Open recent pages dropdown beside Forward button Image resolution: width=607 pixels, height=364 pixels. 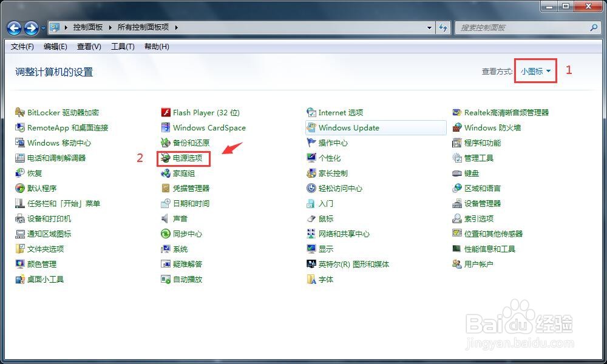(x=43, y=28)
